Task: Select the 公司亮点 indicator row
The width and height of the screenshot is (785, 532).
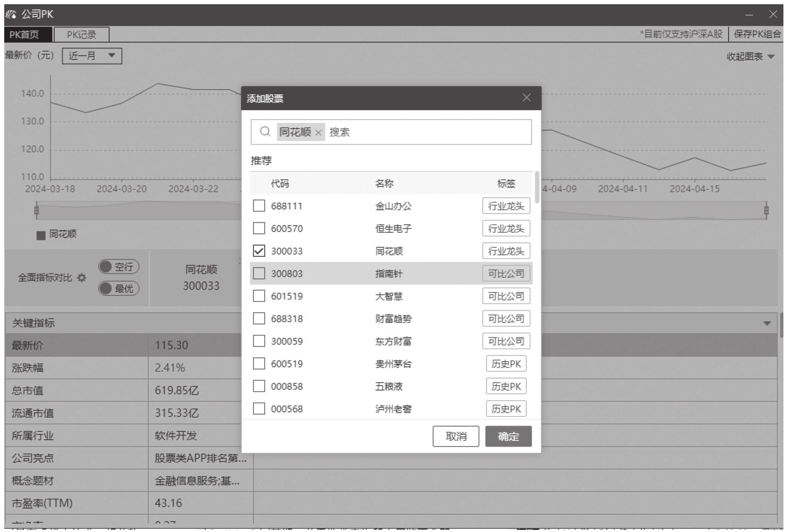Action: coord(391,458)
